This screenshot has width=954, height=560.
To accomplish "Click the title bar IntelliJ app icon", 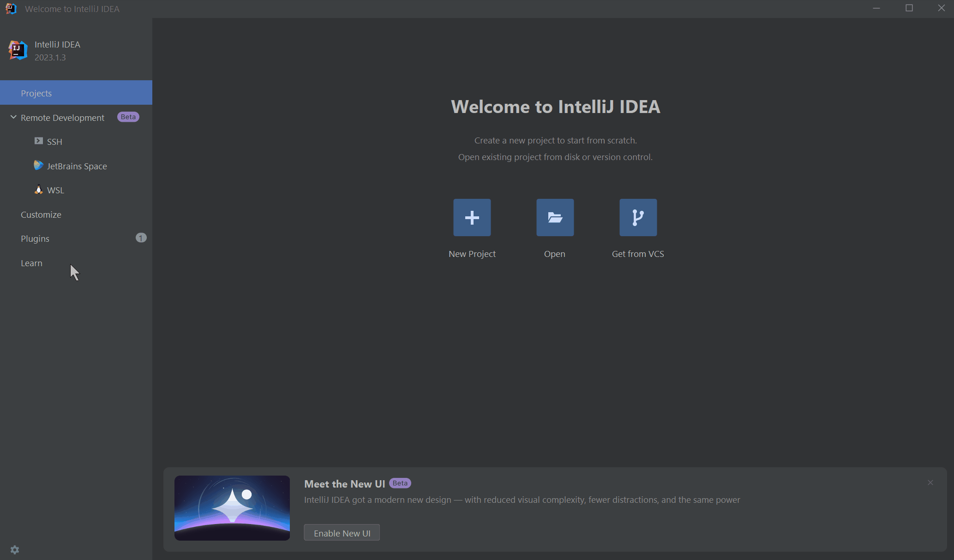I will pyautogui.click(x=11, y=8).
